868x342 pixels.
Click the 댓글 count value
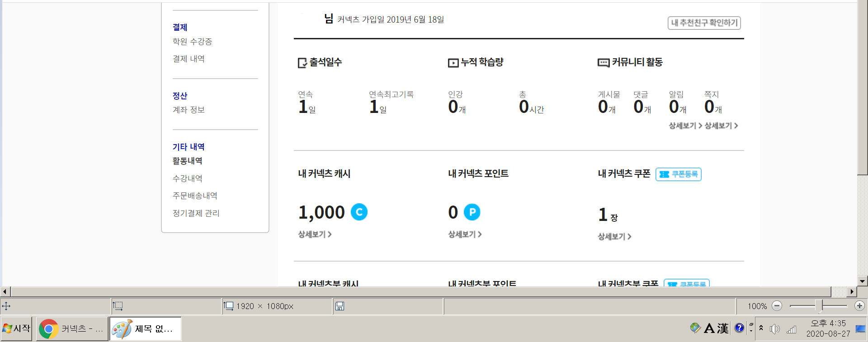[x=642, y=107]
